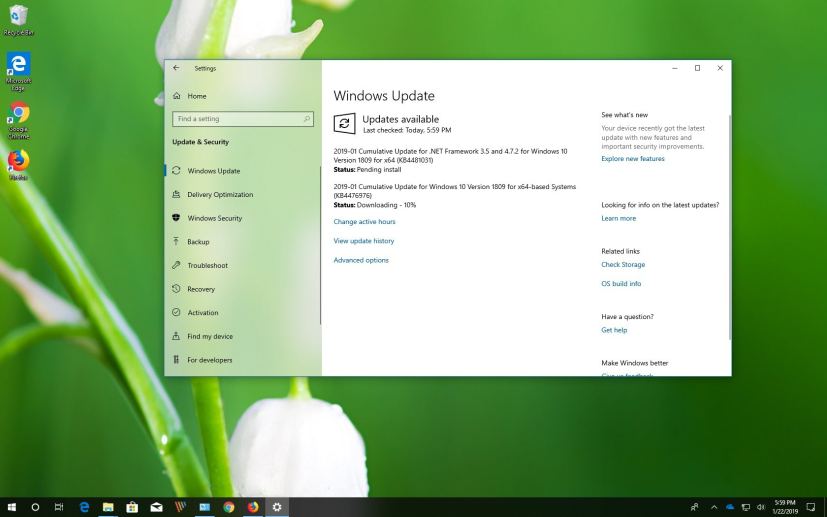Open Check Storage related link
The height and width of the screenshot is (517, 827).
[x=623, y=265]
